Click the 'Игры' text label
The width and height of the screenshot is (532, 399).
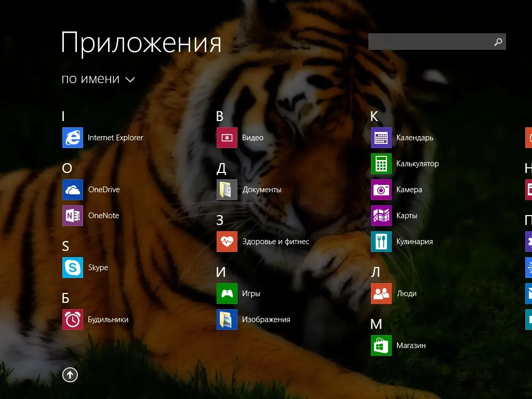pyautogui.click(x=251, y=294)
